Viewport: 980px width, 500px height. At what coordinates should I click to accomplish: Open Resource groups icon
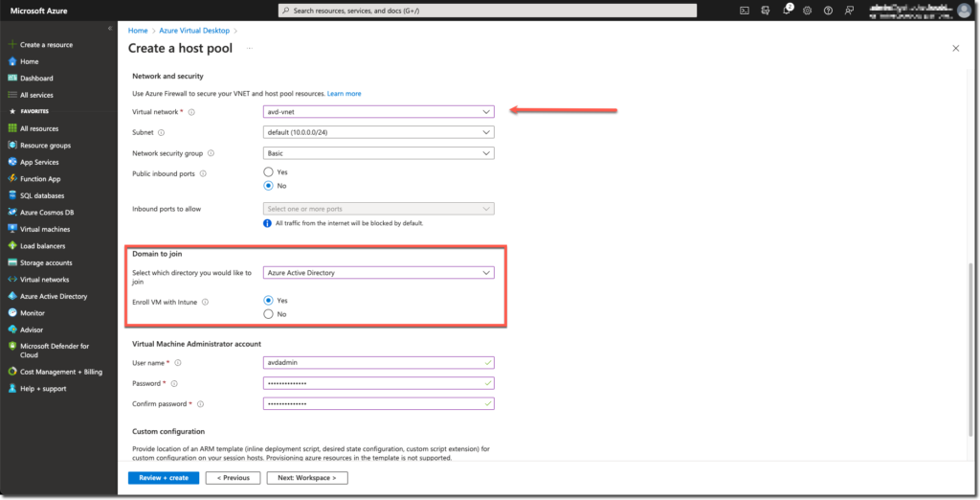click(11, 146)
